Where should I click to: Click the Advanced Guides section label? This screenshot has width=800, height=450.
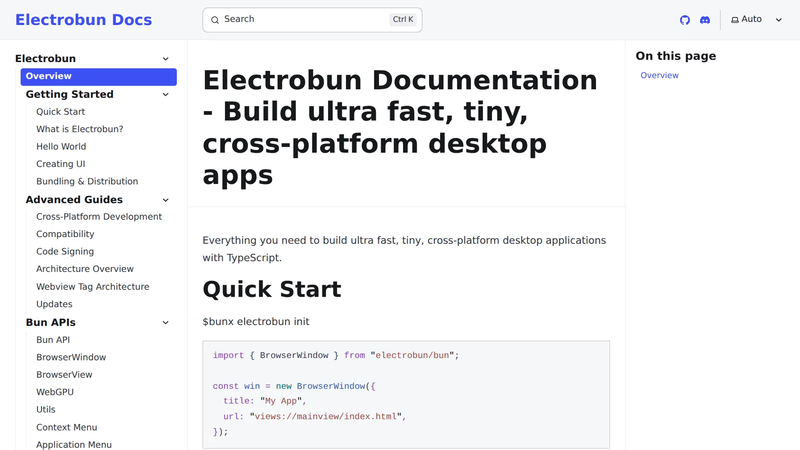[x=74, y=199]
